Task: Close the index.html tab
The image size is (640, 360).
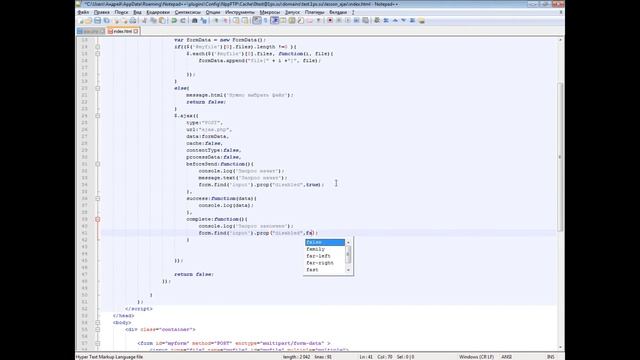Action: [136, 31]
